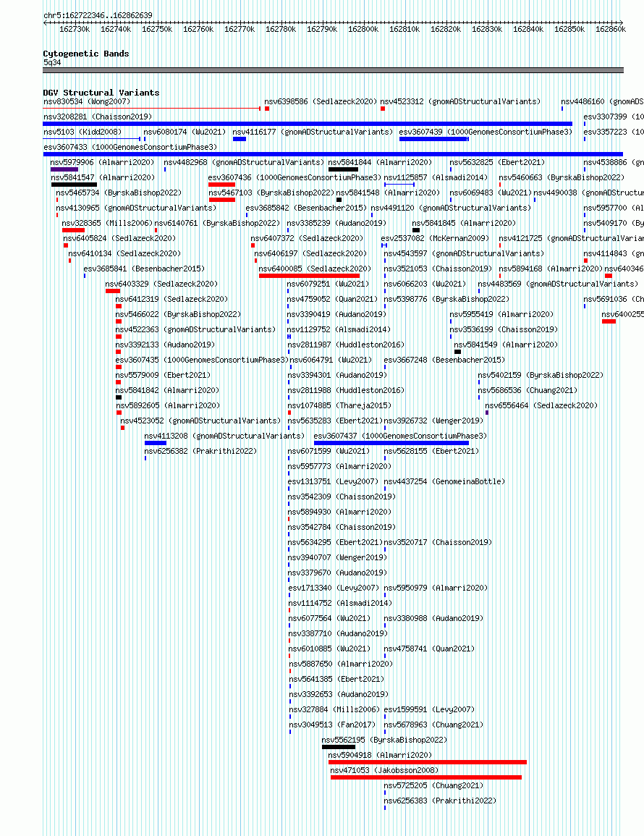Open nsv327884 (Mills2006) variant
The height and width of the screenshot is (836, 644).
click(x=335, y=709)
